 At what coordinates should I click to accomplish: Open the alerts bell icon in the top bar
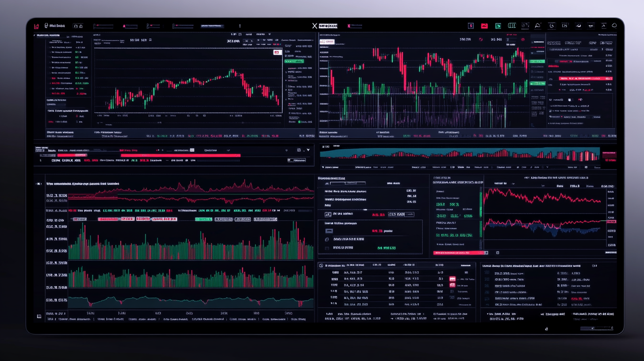click(537, 26)
